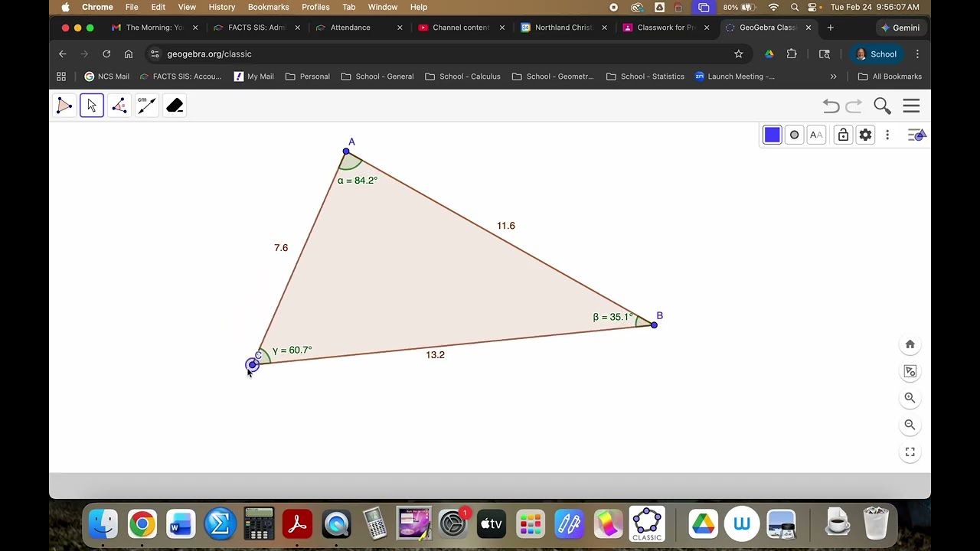Open the School - Calculus bookmark folder

pos(462,77)
